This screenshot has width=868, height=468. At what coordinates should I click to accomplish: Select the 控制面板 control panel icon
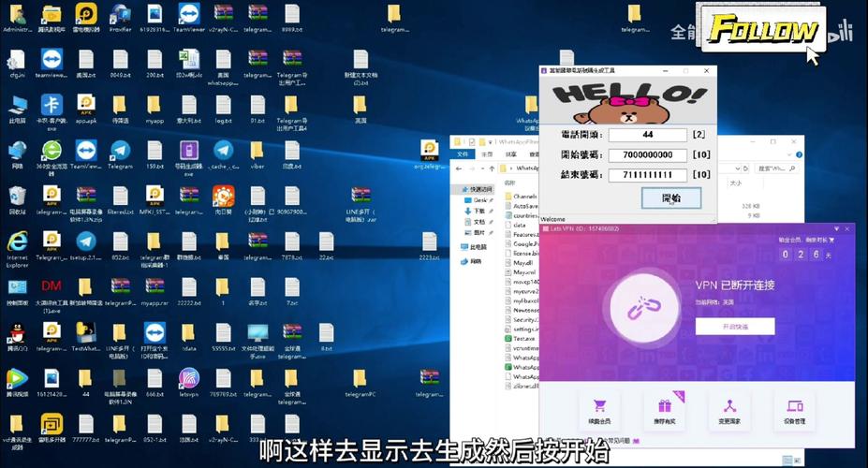[17, 291]
